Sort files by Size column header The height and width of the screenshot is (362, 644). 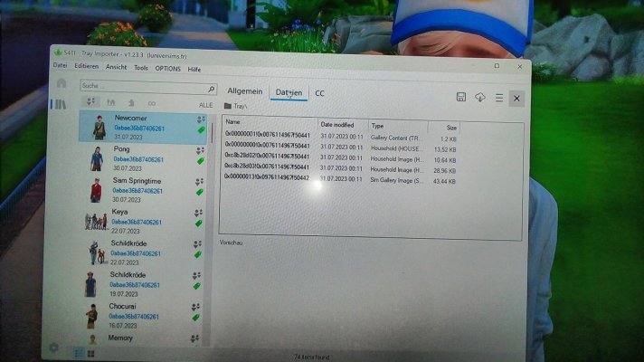pos(451,128)
